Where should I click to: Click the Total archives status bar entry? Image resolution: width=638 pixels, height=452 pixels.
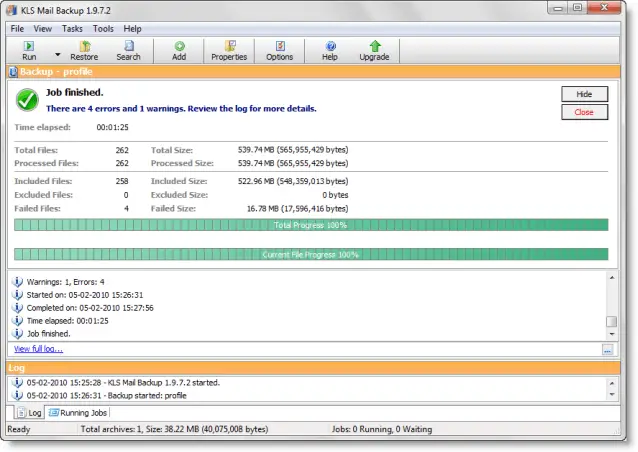[174, 429]
